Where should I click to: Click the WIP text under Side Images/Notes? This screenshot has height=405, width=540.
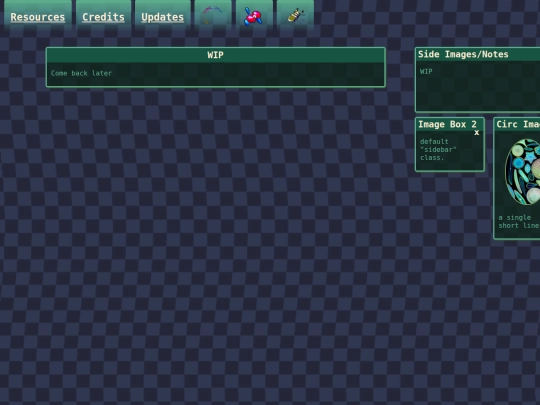click(x=426, y=71)
